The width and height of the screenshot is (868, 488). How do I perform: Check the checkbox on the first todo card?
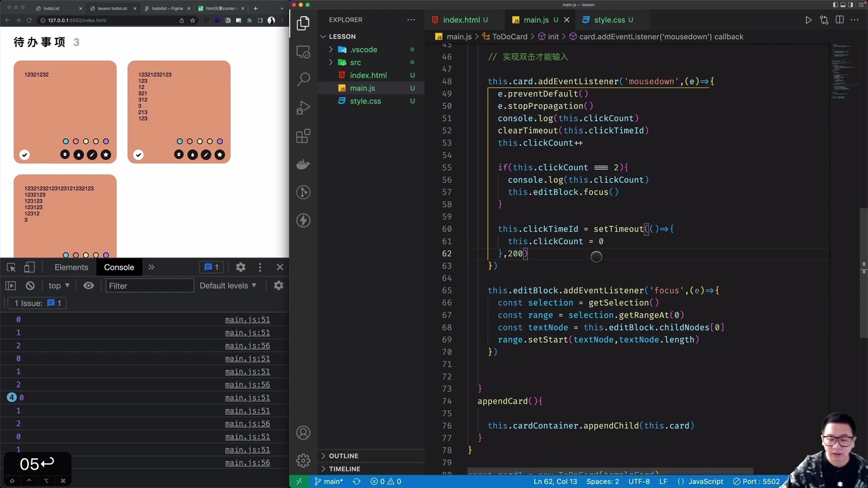coord(24,155)
